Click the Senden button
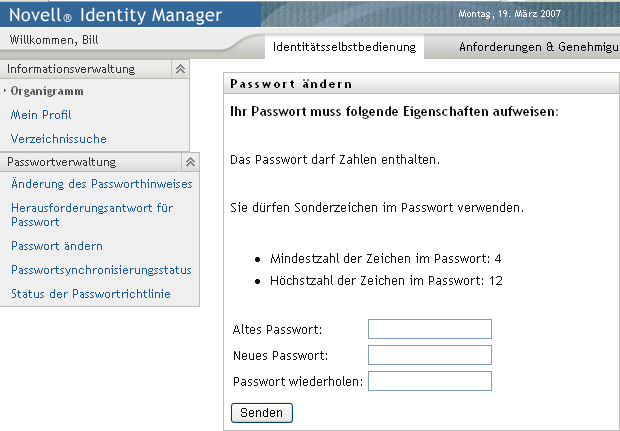This screenshot has height=431, width=620. (x=262, y=413)
